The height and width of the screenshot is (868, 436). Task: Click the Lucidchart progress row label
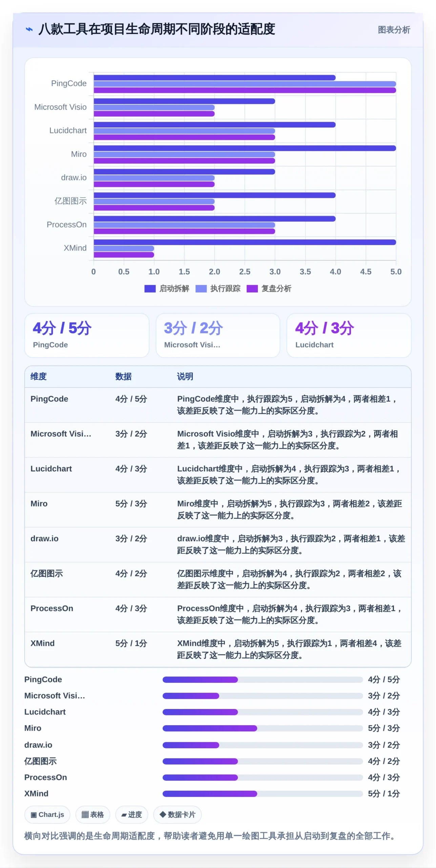(45, 712)
